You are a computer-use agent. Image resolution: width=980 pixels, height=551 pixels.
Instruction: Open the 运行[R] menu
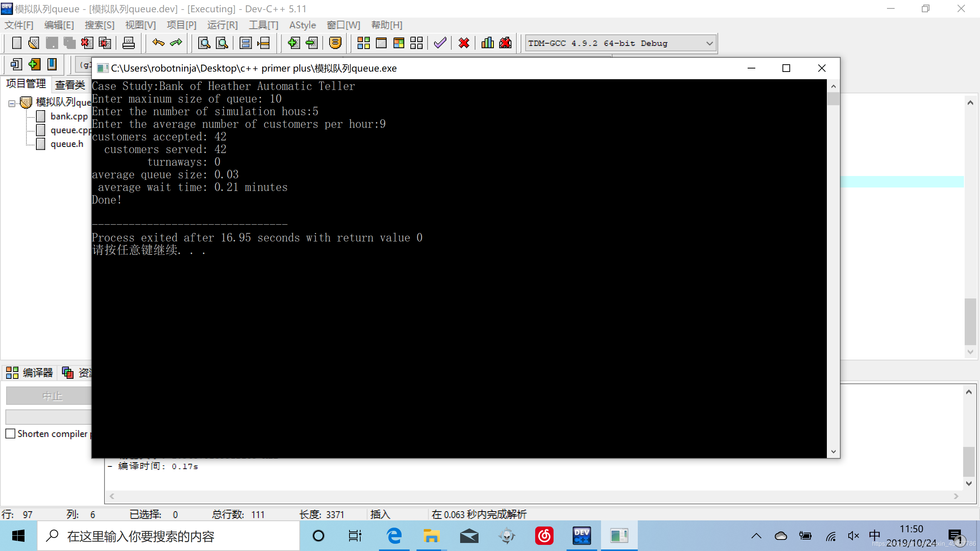pyautogui.click(x=222, y=25)
